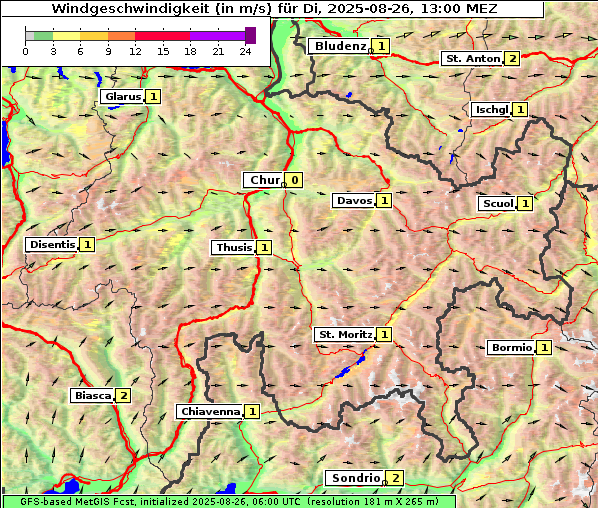Click the Chiavenna label

point(210,412)
